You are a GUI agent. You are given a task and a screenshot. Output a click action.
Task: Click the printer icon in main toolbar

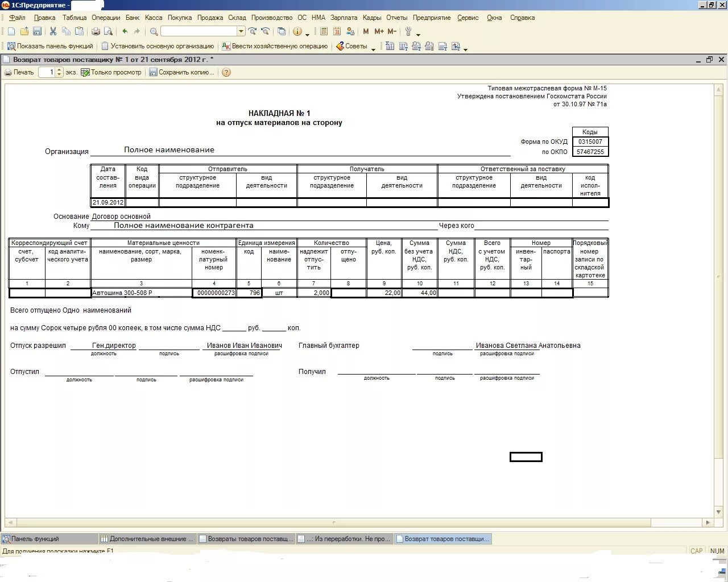point(96,32)
